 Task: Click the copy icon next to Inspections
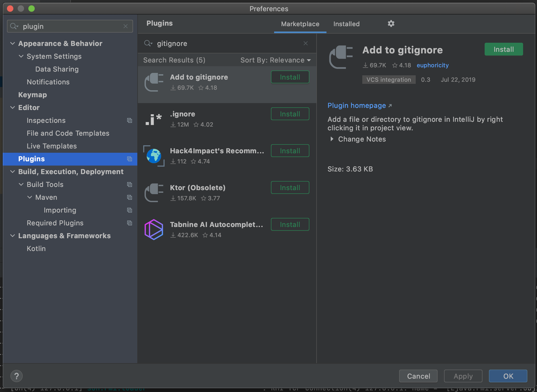click(130, 120)
